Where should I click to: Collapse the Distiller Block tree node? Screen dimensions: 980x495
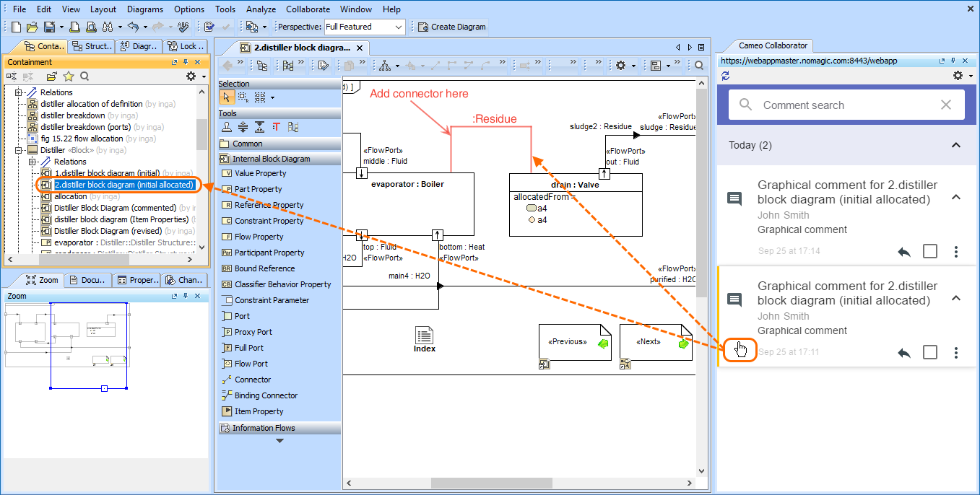19,150
